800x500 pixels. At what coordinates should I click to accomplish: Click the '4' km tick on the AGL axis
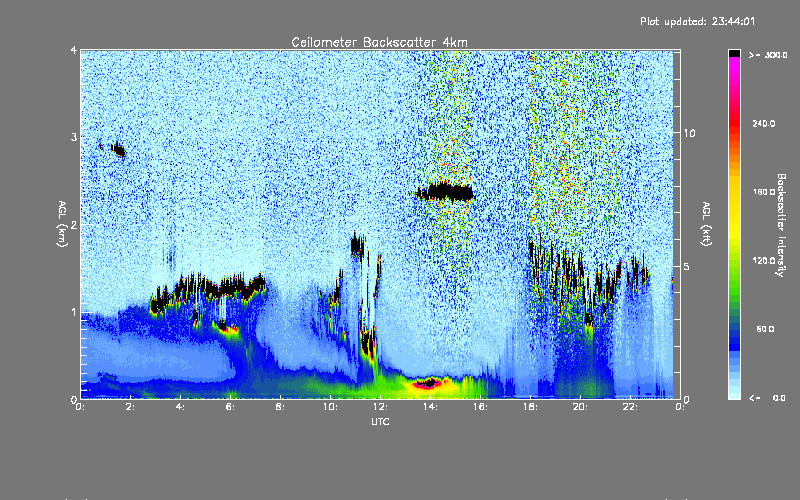click(x=74, y=51)
